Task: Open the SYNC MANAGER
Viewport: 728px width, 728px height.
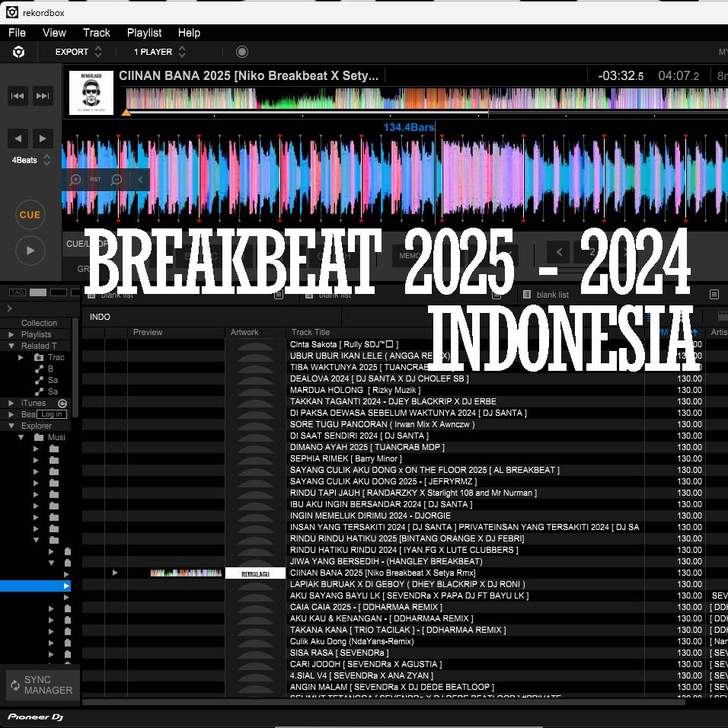Action: (43, 685)
